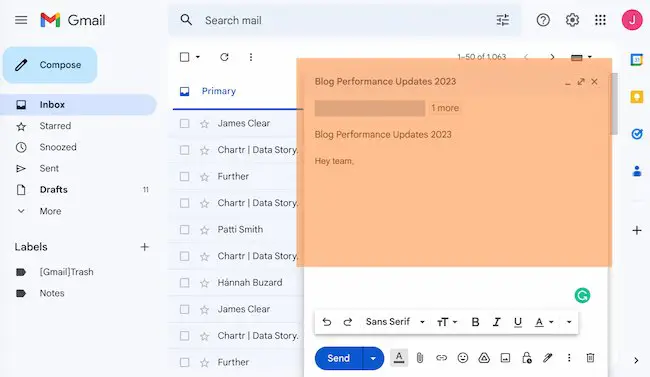Show search options filter icon
The height and width of the screenshot is (377, 650).
pyautogui.click(x=502, y=20)
